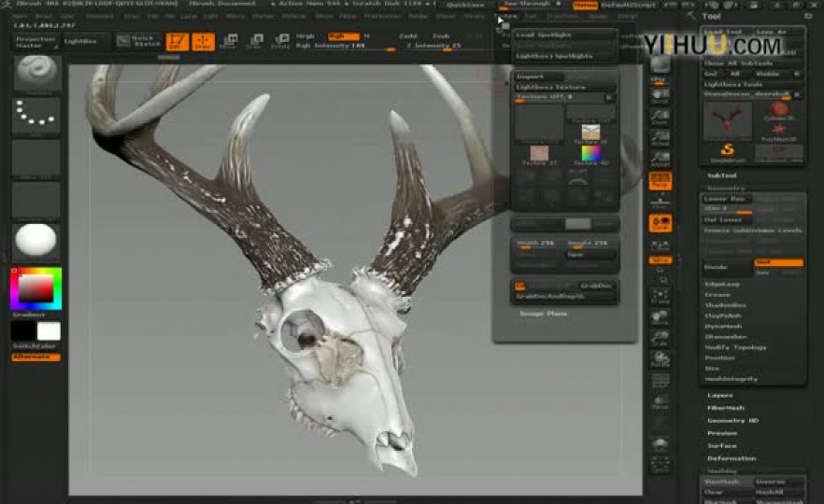The height and width of the screenshot is (504, 824).
Task: Toggle the Mrgb channel button
Action: tap(305, 36)
